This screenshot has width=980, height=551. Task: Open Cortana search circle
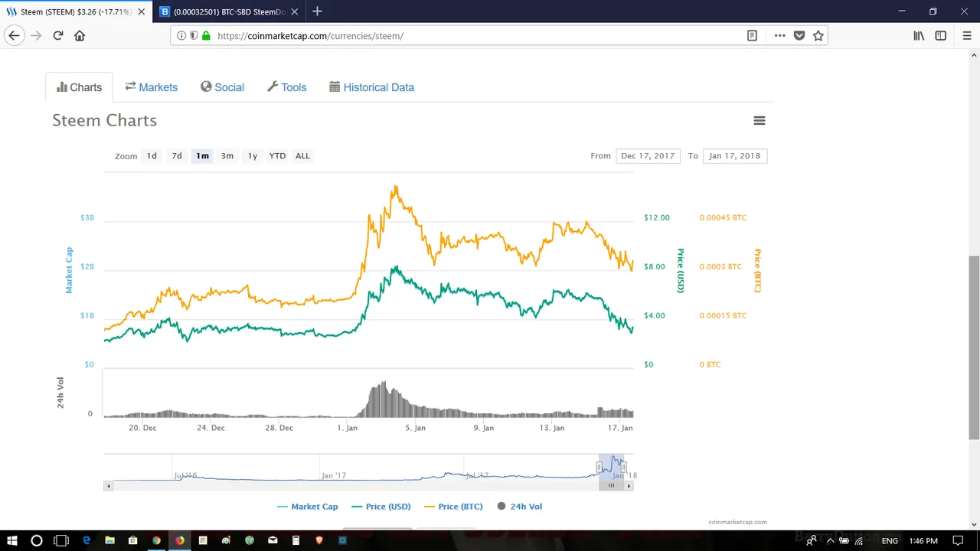(36, 540)
